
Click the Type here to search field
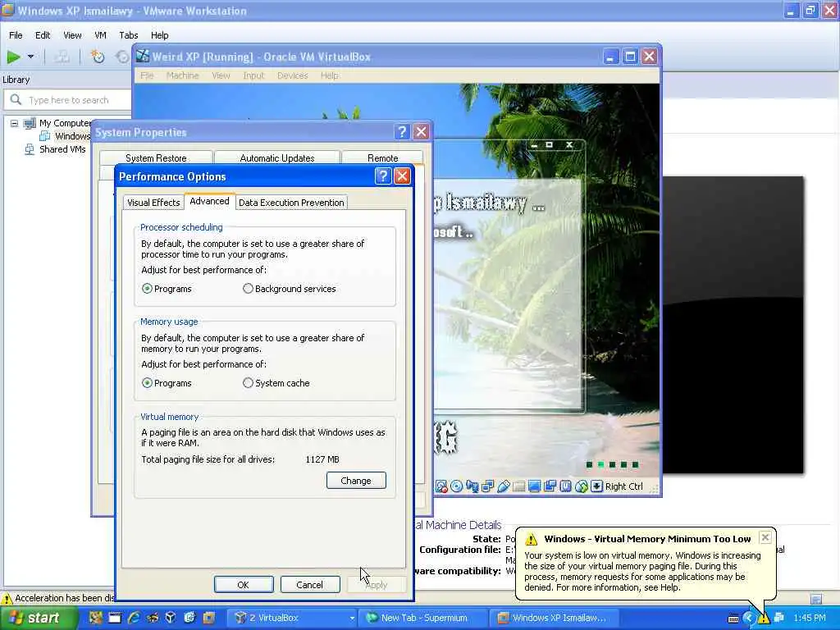pyautogui.click(x=68, y=99)
